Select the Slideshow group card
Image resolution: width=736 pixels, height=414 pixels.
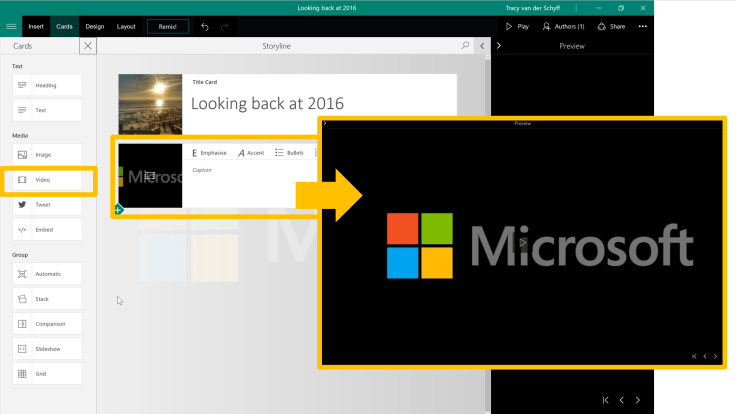point(47,349)
